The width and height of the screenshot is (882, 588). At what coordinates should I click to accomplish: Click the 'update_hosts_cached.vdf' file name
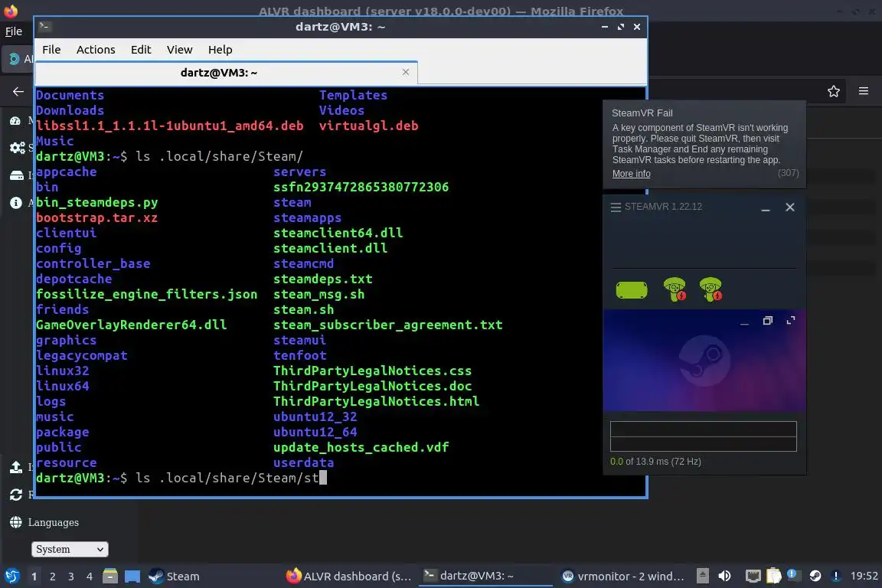(x=361, y=447)
